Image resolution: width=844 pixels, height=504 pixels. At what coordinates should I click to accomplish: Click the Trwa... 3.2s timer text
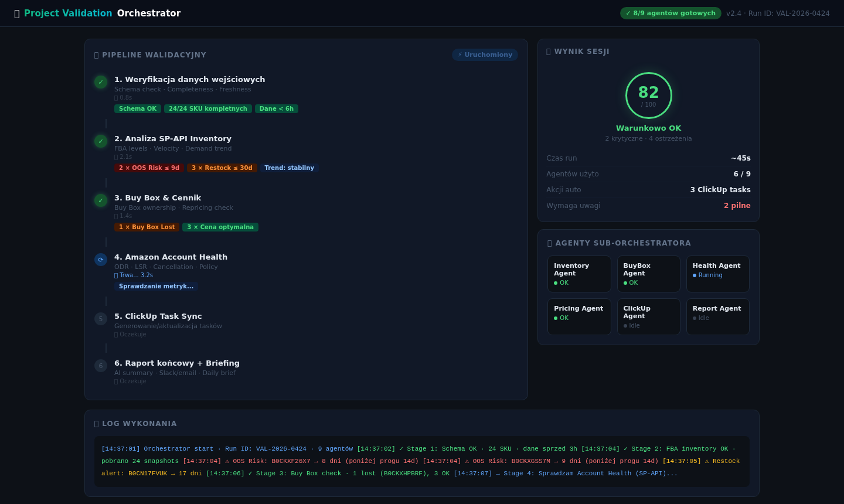pos(134,275)
